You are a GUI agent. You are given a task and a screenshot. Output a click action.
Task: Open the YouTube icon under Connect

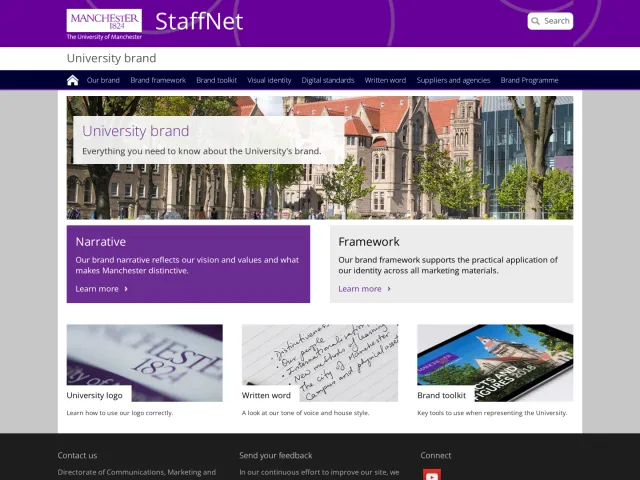[432, 475]
